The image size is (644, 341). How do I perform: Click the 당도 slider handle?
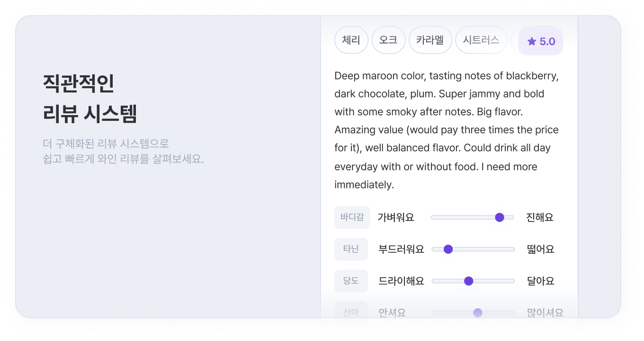click(x=469, y=281)
